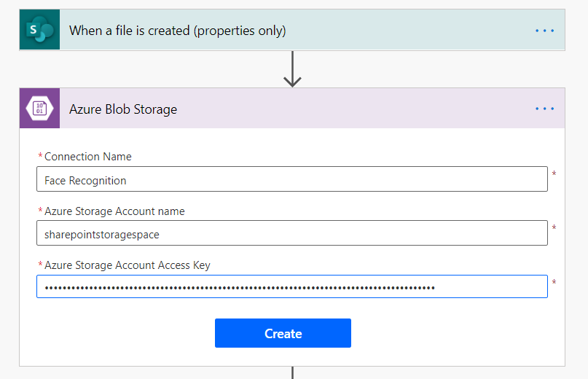Image resolution: width=588 pixels, height=379 pixels.
Task: Click the 'Azure Storage Account name' label
Action: (114, 211)
